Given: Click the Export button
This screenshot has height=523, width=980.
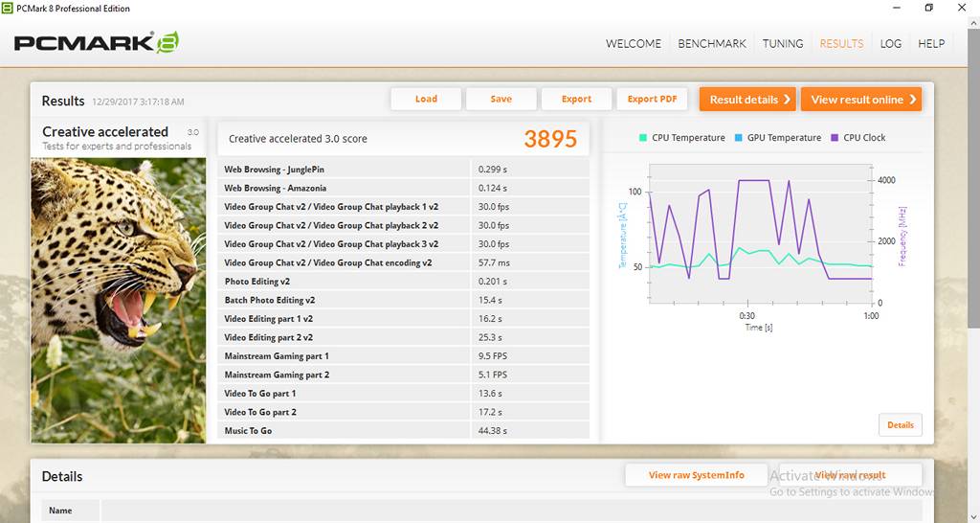Looking at the screenshot, I should pos(576,99).
